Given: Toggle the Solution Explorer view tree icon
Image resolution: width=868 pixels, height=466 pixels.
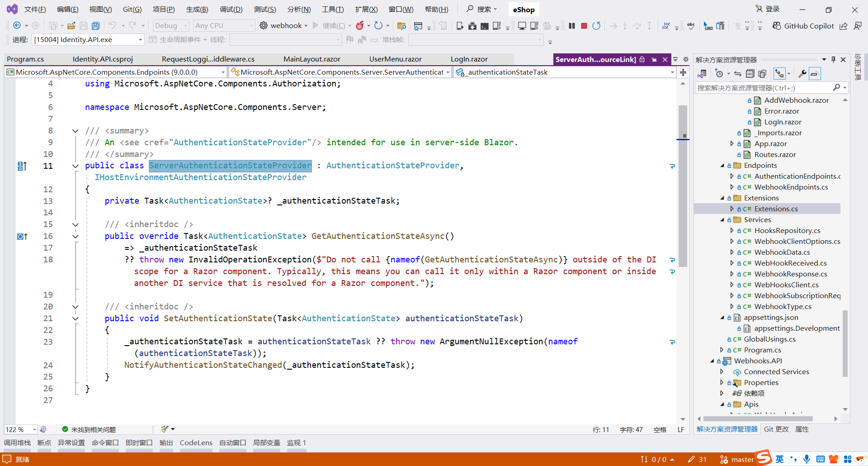Looking at the screenshot, I should click(779, 73).
